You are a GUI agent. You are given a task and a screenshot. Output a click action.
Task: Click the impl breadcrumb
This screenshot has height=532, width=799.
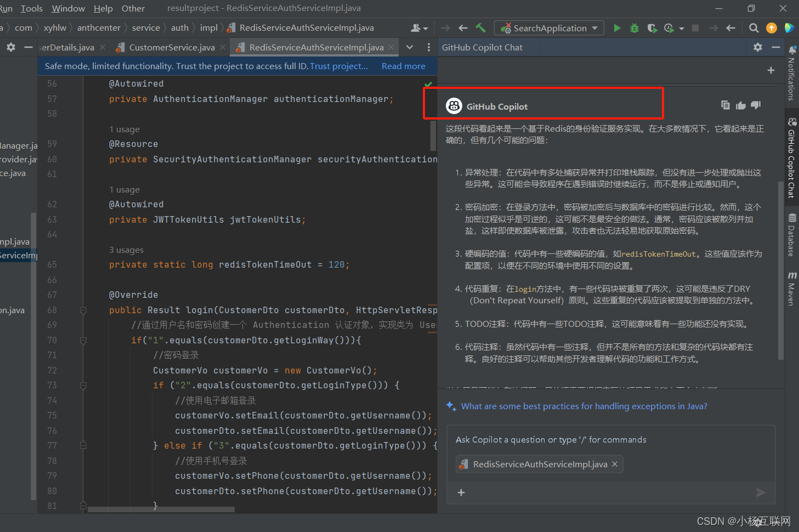(x=208, y=28)
